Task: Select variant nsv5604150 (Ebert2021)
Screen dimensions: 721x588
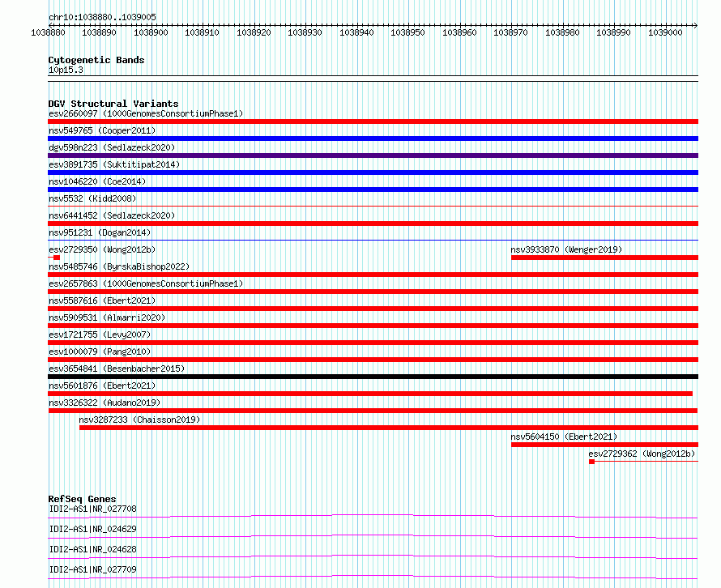Action: click(x=564, y=437)
